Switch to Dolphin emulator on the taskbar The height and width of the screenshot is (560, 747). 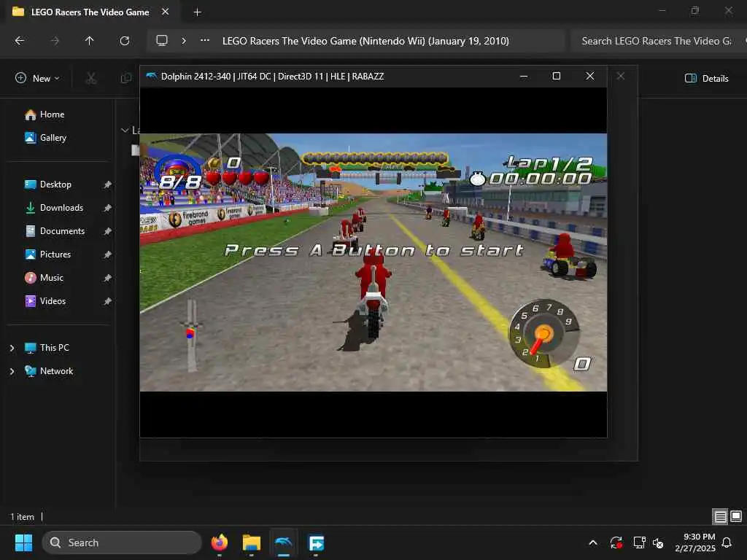[x=284, y=542]
